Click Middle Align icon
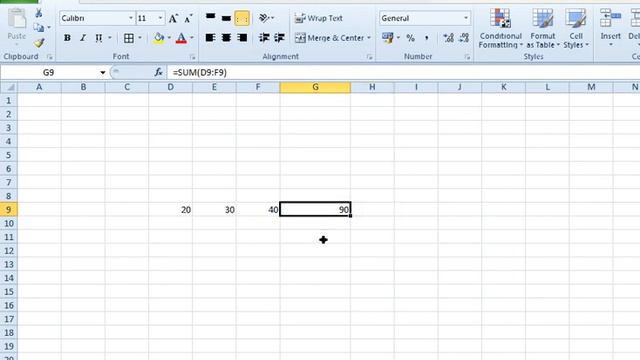Image resolution: width=640 pixels, height=360 pixels. 226,18
